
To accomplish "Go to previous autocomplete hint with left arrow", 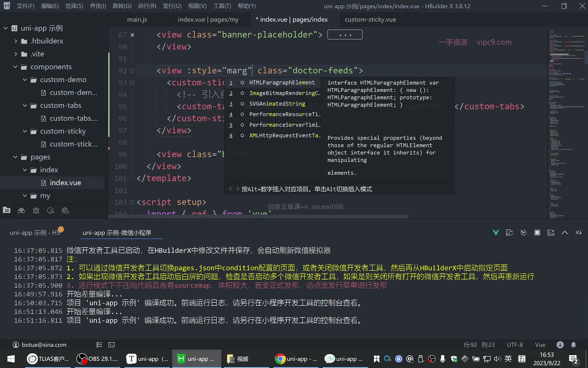I will (231, 189).
